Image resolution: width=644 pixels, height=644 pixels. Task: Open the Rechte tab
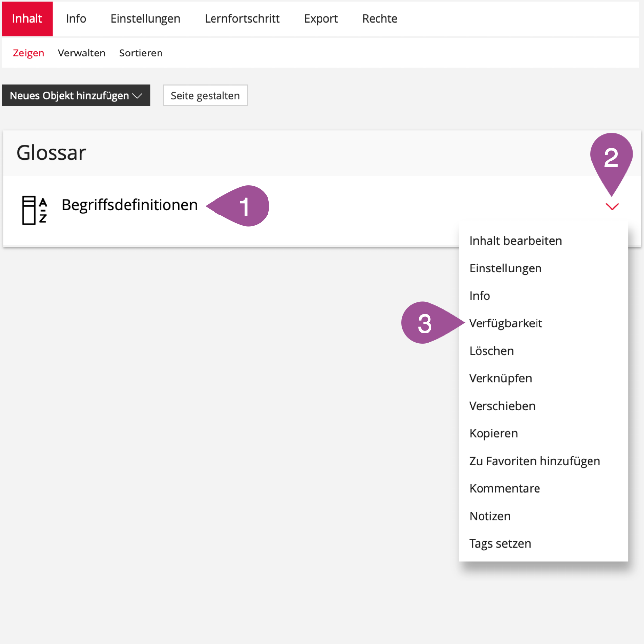379,19
